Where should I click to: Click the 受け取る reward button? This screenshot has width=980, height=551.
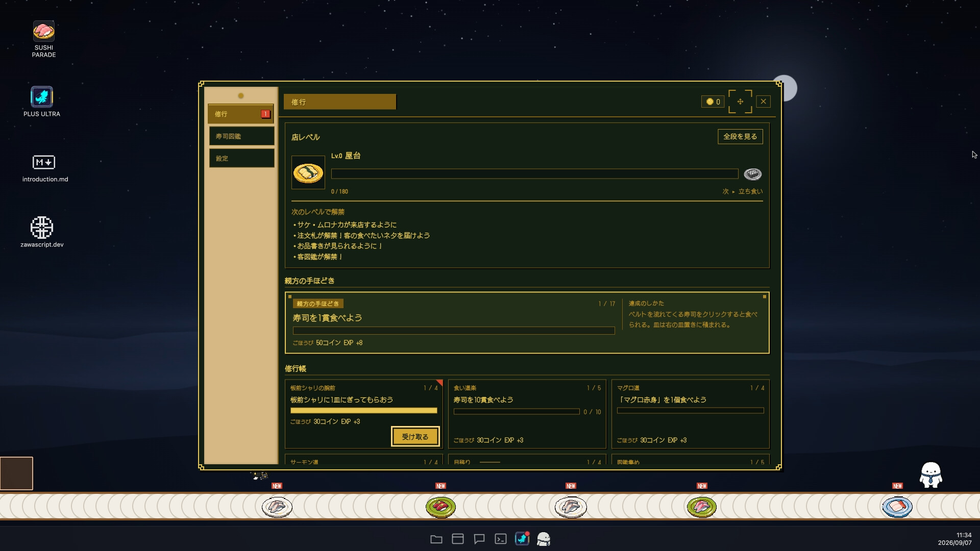[415, 437]
